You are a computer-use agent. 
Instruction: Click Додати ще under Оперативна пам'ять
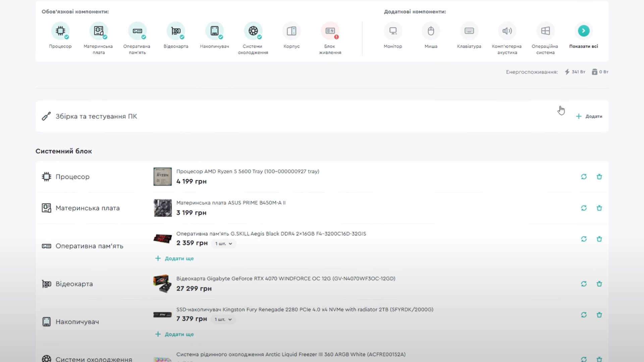coord(174,258)
